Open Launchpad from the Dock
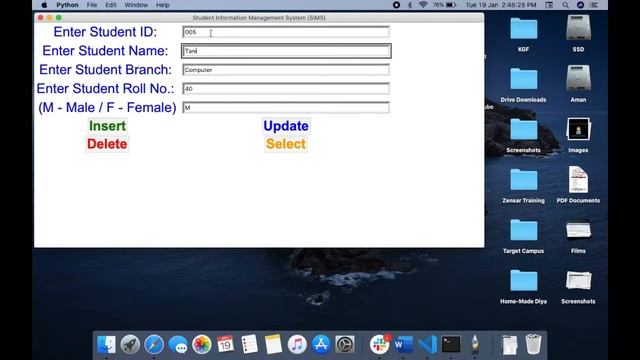 pyautogui.click(x=130, y=344)
